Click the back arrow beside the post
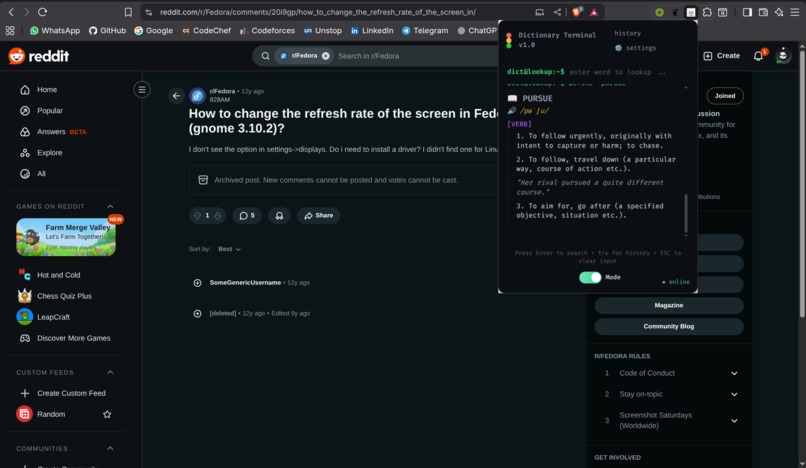The height and width of the screenshot is (468, 806). tap(176, 96)
